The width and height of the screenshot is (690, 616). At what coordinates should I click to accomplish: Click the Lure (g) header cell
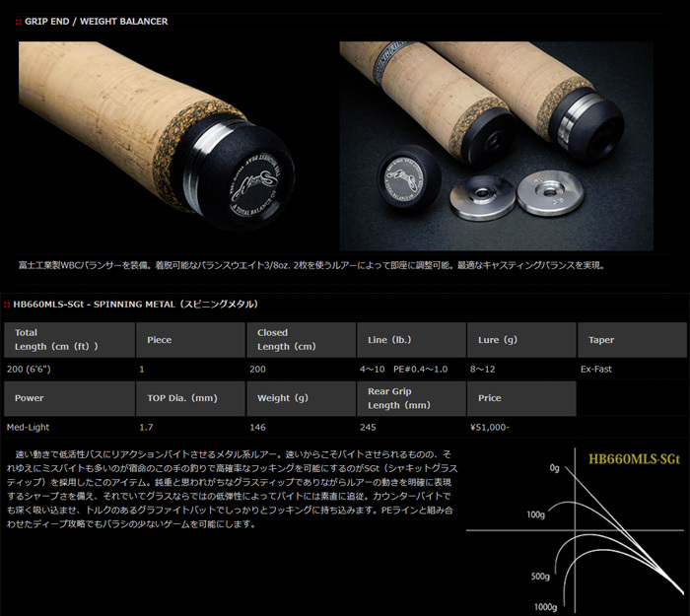[x=521, y=340]
